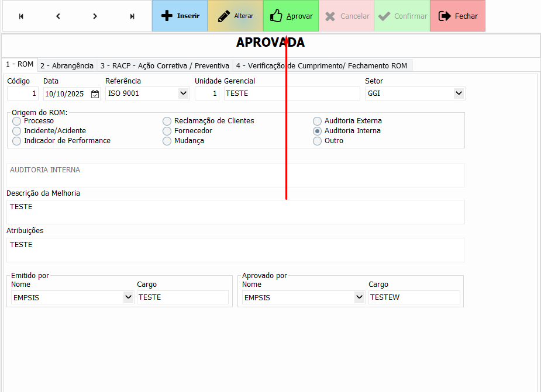Click the Alterar pencil button

tap(235, 16)
